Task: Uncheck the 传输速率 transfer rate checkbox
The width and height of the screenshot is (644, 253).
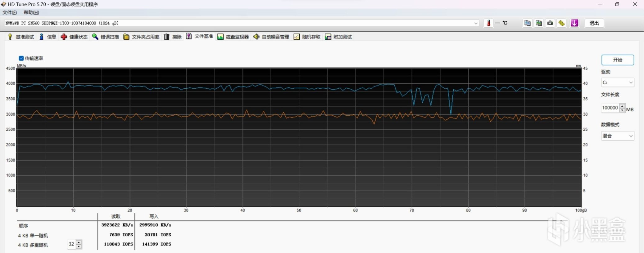Action: point(21,58)
